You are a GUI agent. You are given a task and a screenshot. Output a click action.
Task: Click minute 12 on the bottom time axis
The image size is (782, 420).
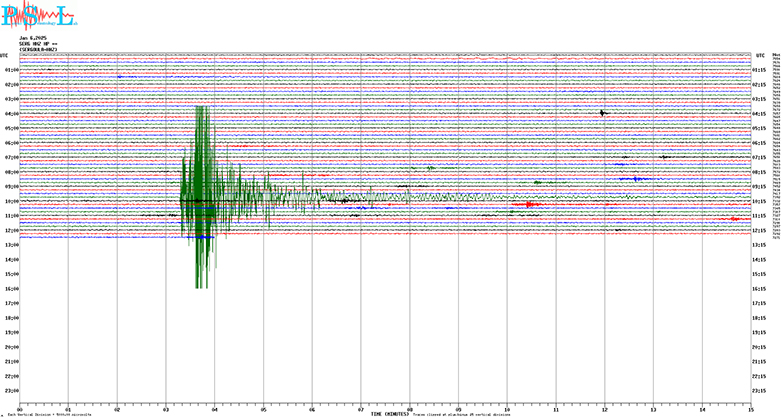pos(604,409)
